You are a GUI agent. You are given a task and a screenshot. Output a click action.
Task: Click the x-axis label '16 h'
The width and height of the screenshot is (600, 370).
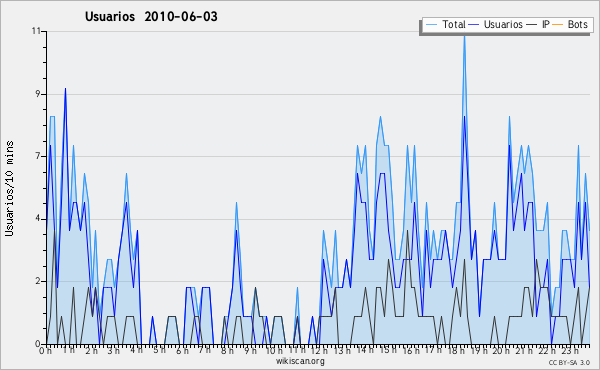point(411,350)
